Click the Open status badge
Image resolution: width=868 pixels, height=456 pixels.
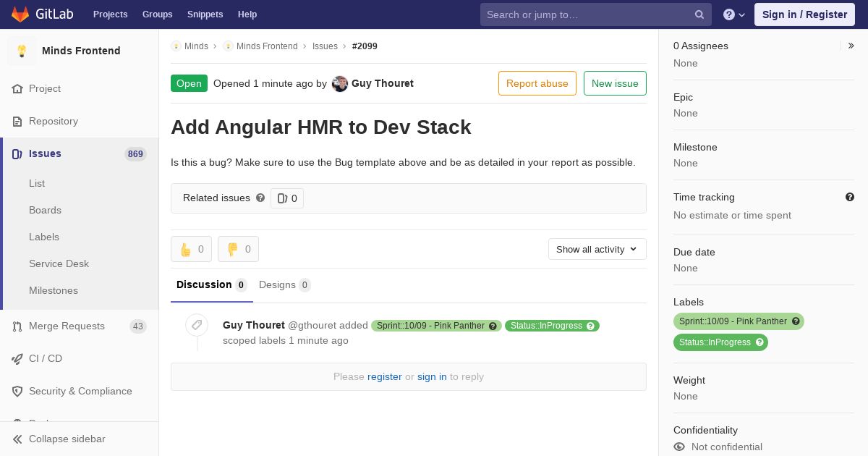tap(189, 83)
